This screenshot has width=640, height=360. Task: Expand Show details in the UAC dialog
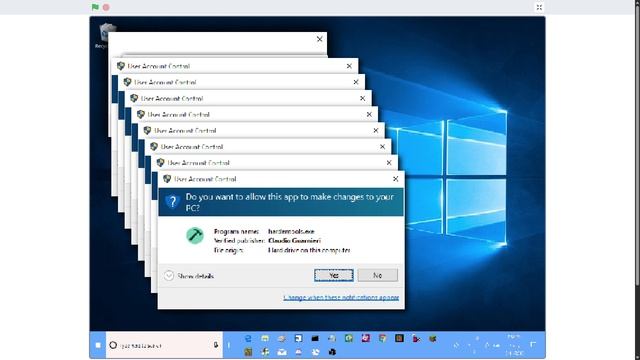coord(189,276)
